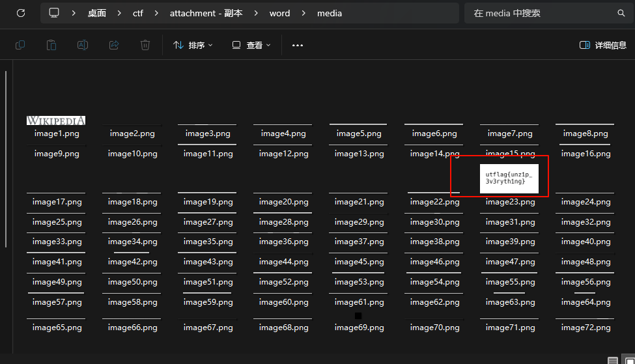The width and height of the screenshot is (635, 364).
Task: Click the delete trash icon
Action: click(x=145, y=45)
